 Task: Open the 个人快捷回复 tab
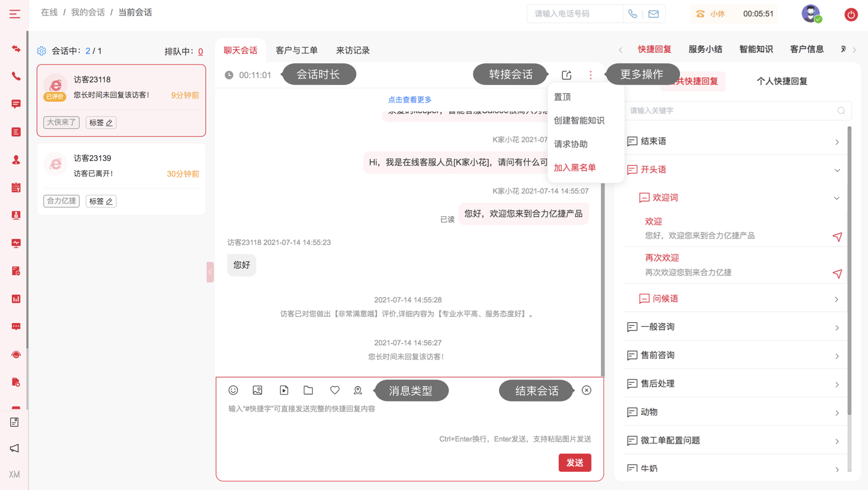782,81
